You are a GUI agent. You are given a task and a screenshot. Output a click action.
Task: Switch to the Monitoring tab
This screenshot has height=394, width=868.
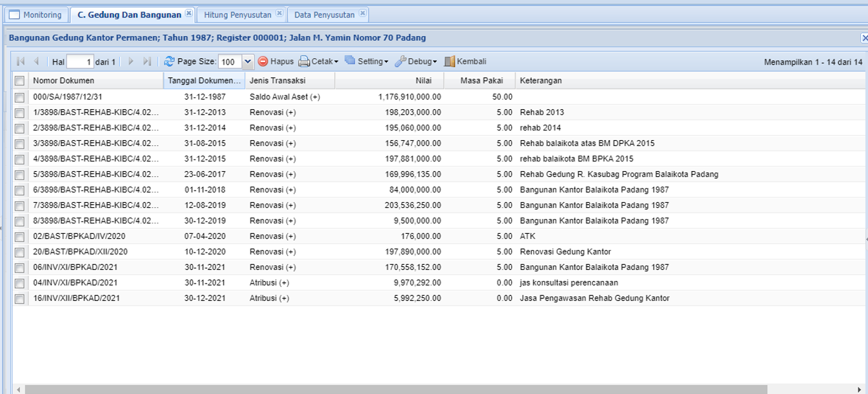(35, 14)
